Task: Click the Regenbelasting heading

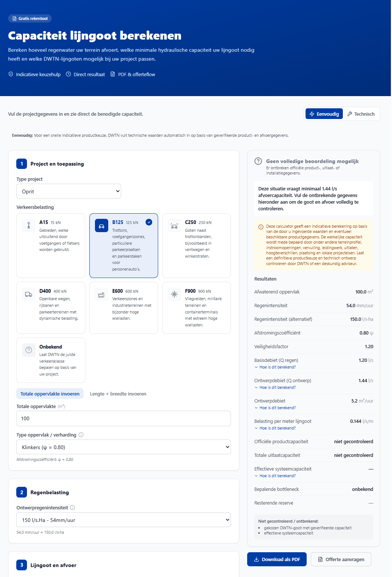Action: (x=50, y=492)
